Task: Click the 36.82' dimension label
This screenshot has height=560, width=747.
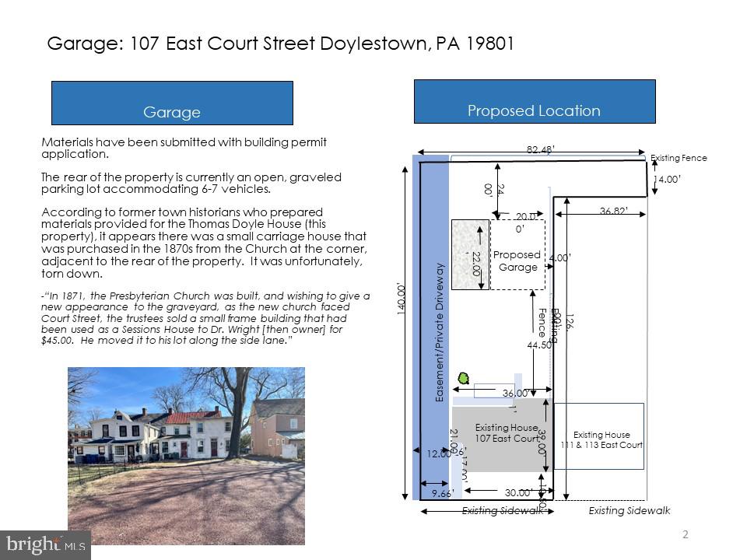Action: click(x=614, y=210)
